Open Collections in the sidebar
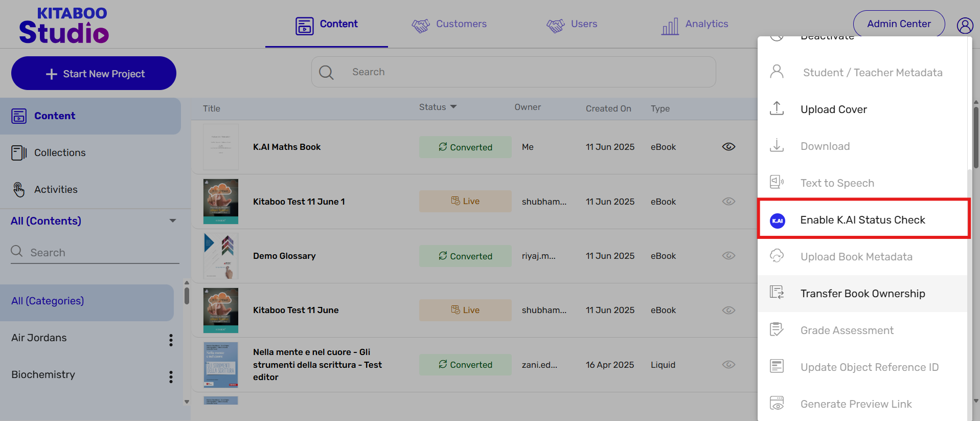The width and height of the screenshot is (980, 421). coord(90,153)
